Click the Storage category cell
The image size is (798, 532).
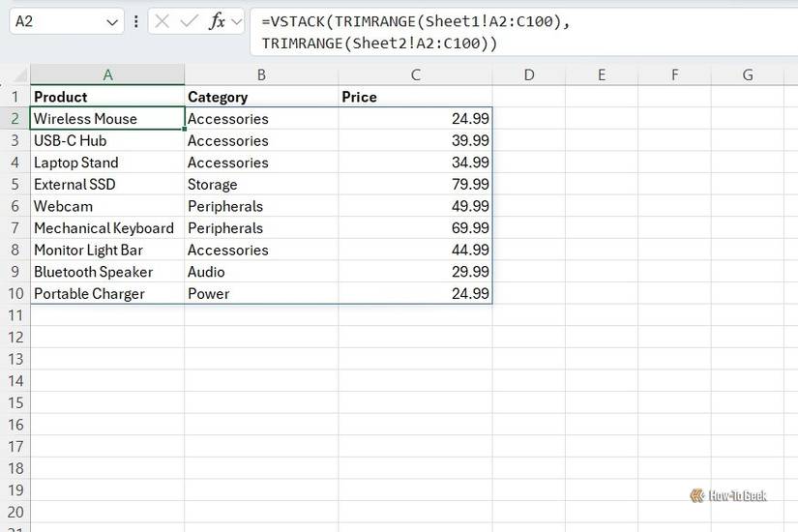point(261,185)
